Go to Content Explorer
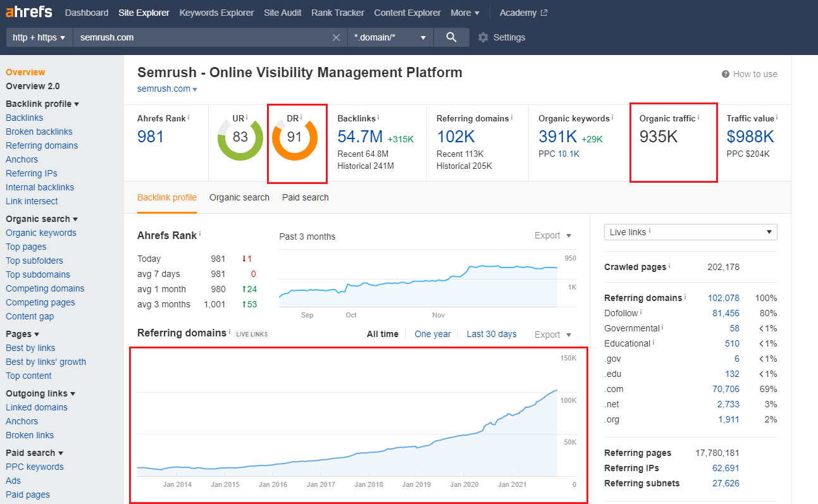Viewport: 818px width, 504px height. pos(407,13)
